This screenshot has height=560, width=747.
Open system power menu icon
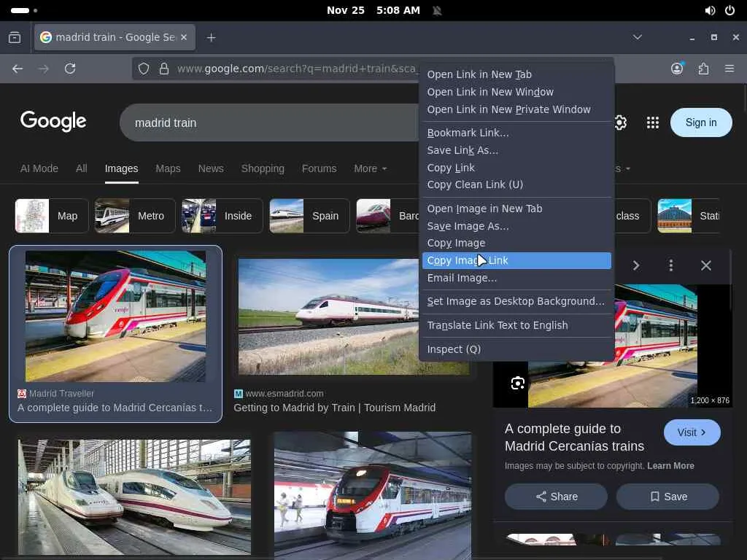pyautogui.click(x=729, y=10)
